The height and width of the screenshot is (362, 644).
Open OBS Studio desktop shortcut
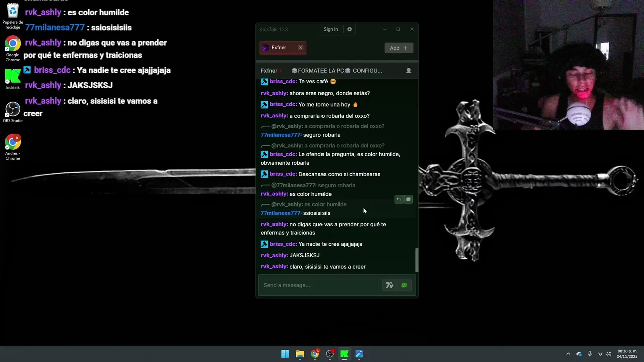13,113
